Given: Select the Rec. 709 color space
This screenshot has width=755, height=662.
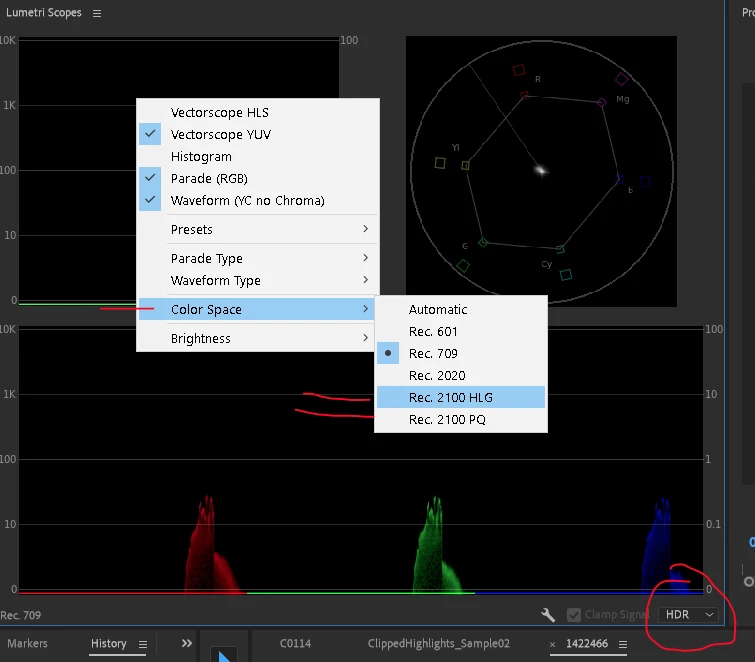Looking at the screenshot, I should pos(461,353).
